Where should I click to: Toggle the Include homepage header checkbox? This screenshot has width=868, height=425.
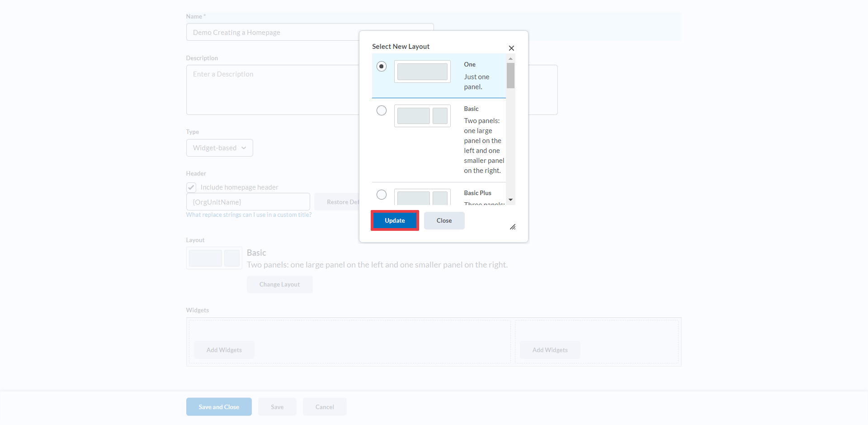pos(191,187)
